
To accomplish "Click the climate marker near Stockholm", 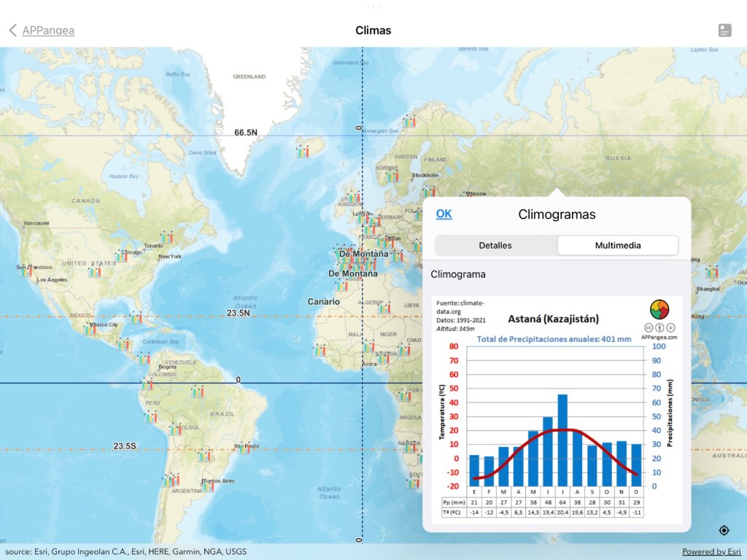I will [x=430, y=190].
